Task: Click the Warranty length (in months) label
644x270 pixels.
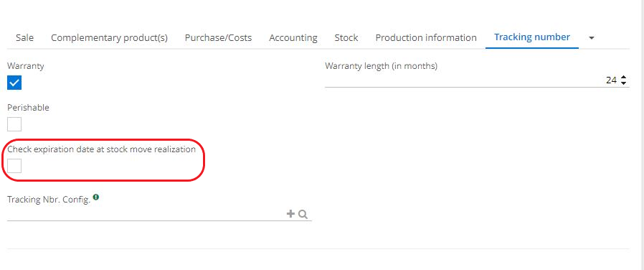Action: (381, 66)
